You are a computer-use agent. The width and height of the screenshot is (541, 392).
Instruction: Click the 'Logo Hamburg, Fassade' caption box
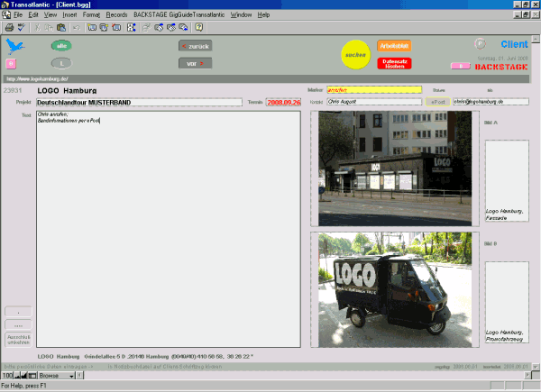click(x=507, y=180)
